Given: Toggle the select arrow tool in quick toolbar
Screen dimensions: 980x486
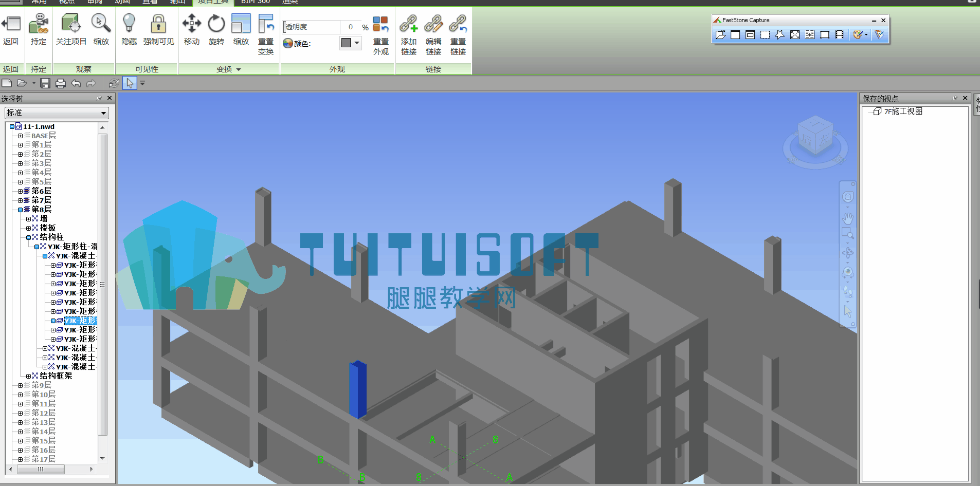Looking at the screenshot, I should 130,83.
